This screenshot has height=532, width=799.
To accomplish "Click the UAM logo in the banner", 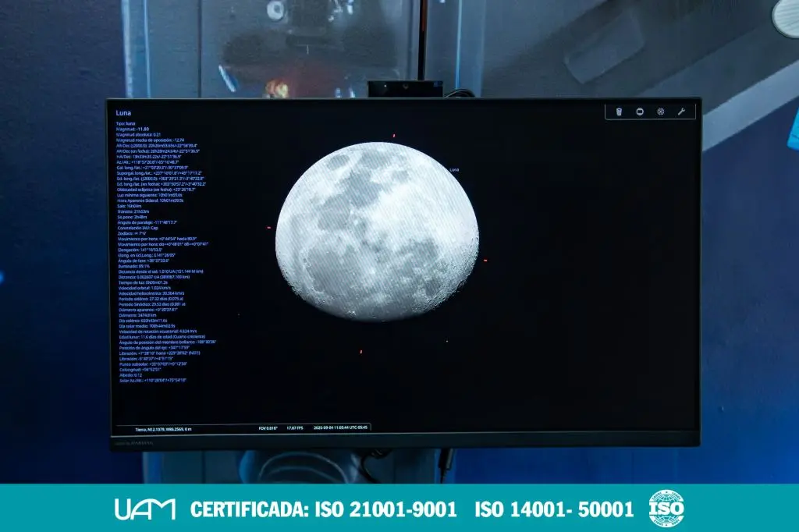I will (145, 509).
